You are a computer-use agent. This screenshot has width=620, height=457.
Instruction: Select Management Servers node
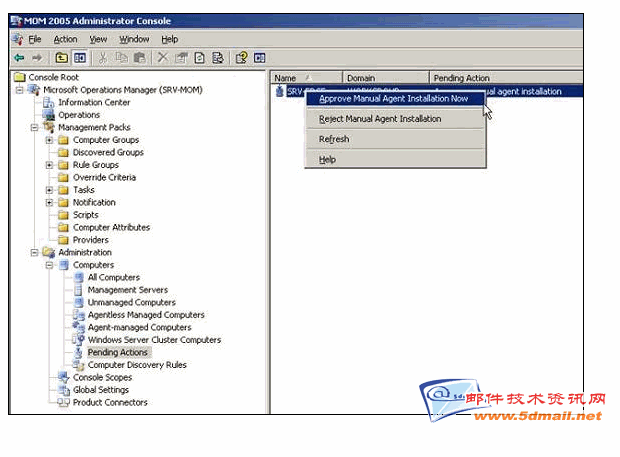point(128,290)
